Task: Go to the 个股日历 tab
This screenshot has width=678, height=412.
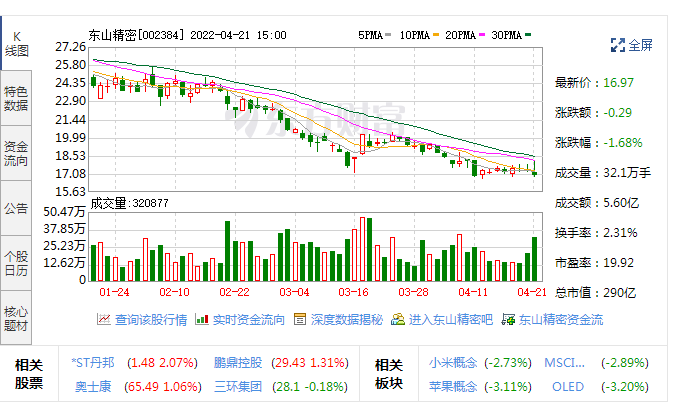Action: tap(16, 262)
